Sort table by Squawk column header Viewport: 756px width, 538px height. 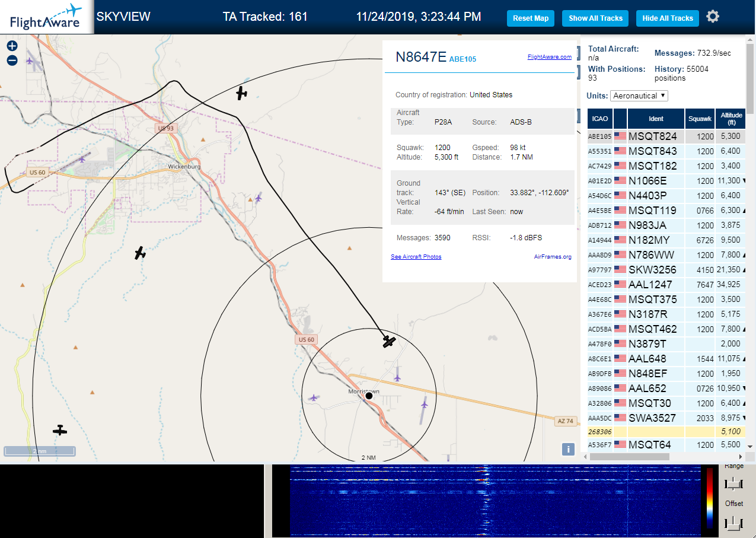pyautogui.click(x=700, y=119)
